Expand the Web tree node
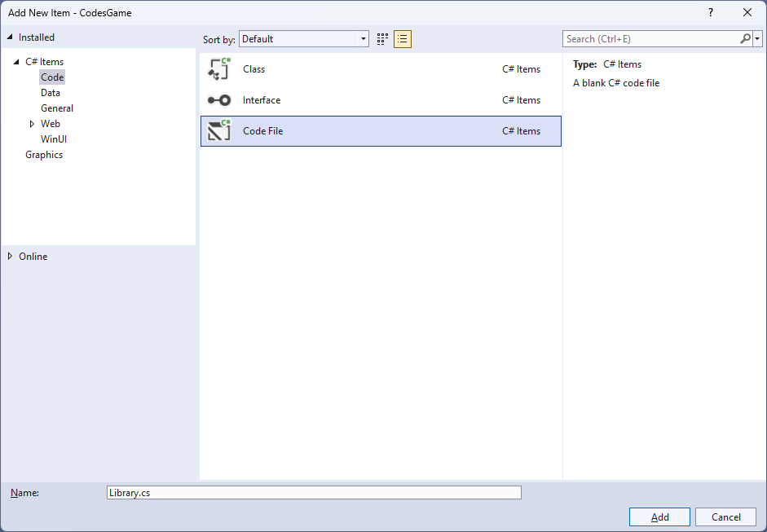The height and width of the screenshot is (532, 767). pos(32,124)
